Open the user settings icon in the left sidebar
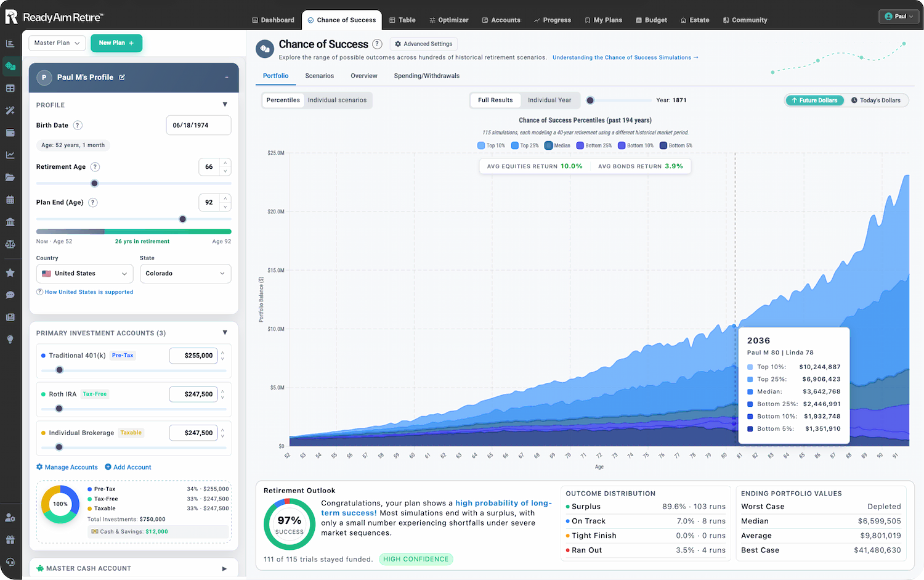This screenshot has height=580, width=924. 10,518
